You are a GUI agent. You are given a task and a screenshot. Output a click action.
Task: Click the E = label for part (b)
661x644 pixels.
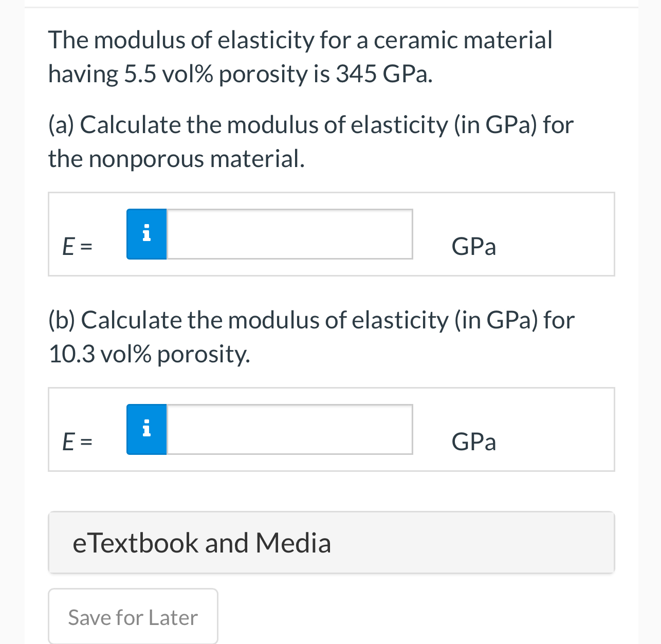tap(77, 441)
